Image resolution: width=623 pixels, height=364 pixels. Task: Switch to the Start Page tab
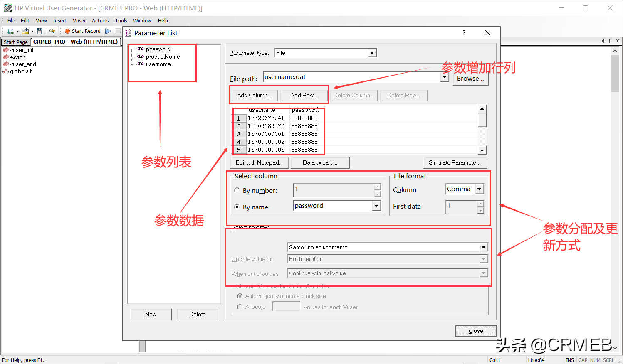pos(16,42)
